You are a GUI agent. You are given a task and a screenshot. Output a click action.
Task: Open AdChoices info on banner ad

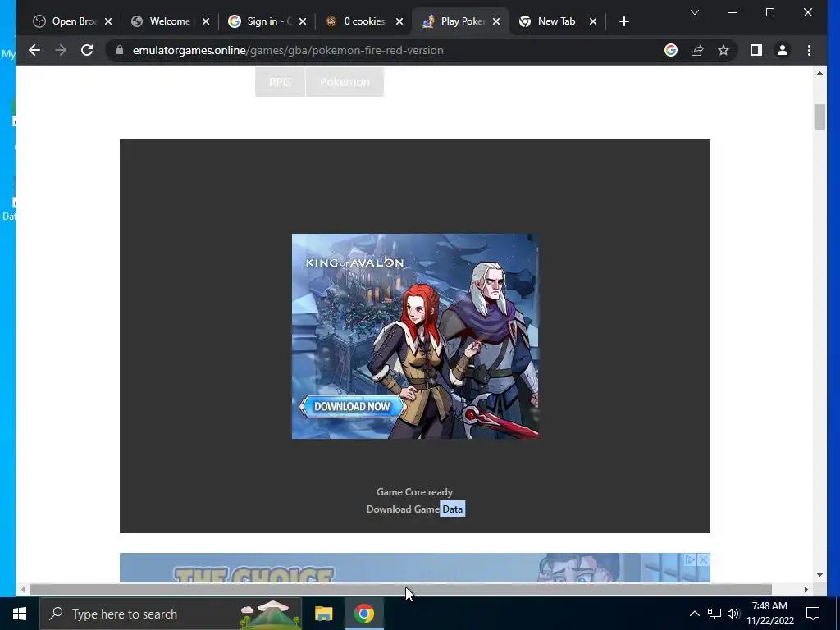coord(691,559)
